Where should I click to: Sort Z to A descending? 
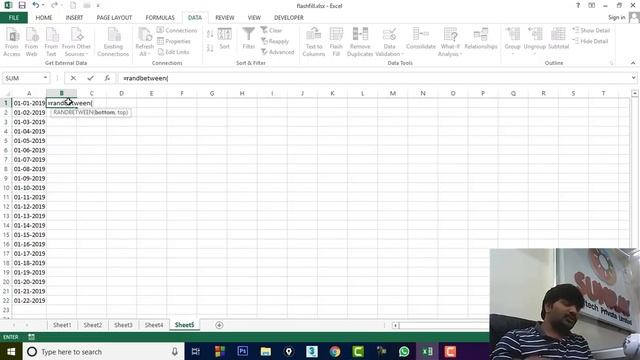click(210, 48)
